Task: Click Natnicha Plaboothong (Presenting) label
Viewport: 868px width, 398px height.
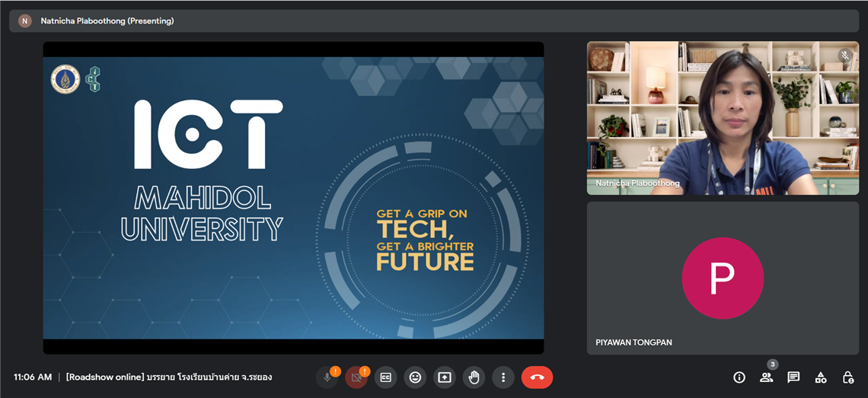Action: coord(107,21)
